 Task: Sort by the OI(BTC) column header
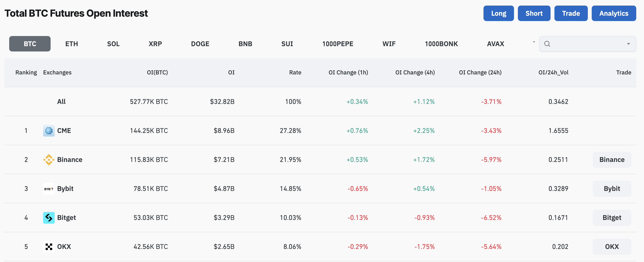click(157, 72)
